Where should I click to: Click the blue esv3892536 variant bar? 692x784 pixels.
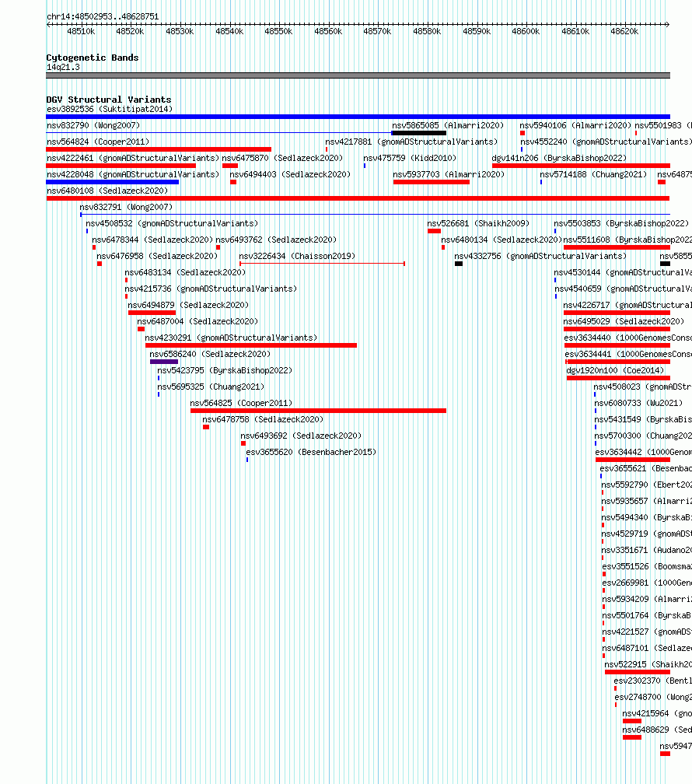point(358,117)
